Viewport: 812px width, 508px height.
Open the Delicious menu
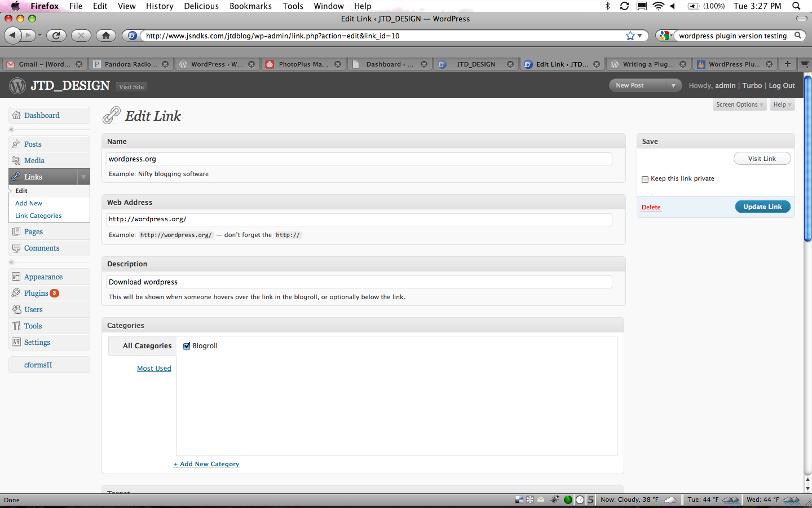201,6
